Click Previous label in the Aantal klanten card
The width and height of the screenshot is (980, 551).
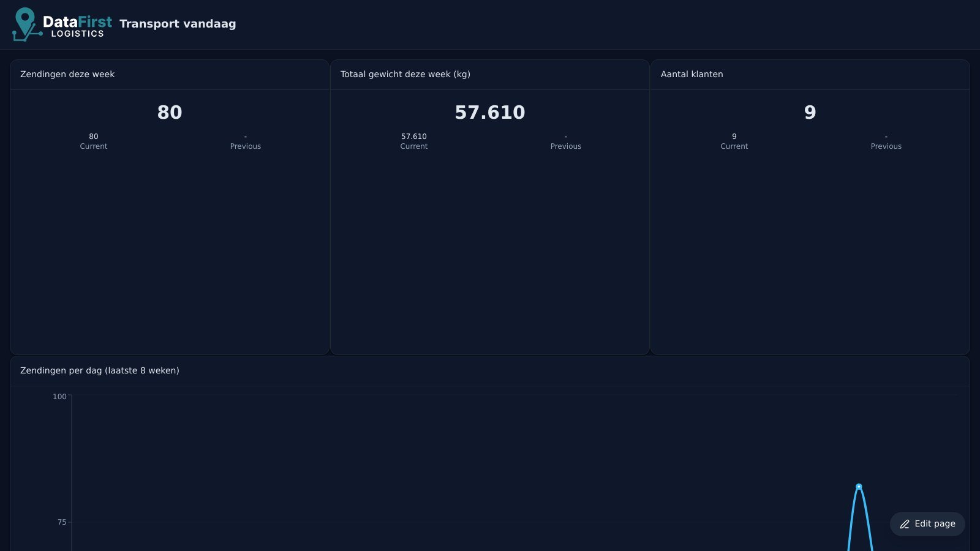[x=886, y=146]
